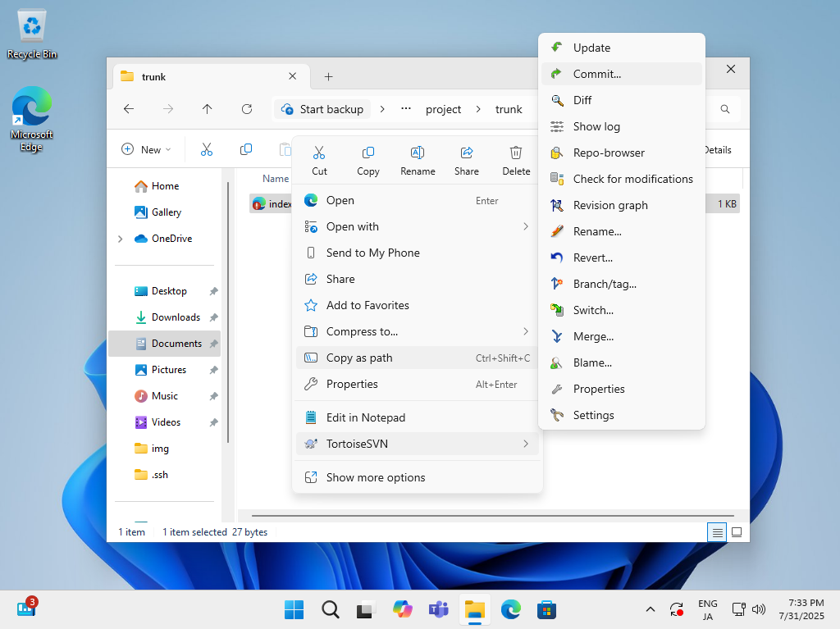Choose Share with arrow icon in context list
840x629 pixels.
point(417,279)
